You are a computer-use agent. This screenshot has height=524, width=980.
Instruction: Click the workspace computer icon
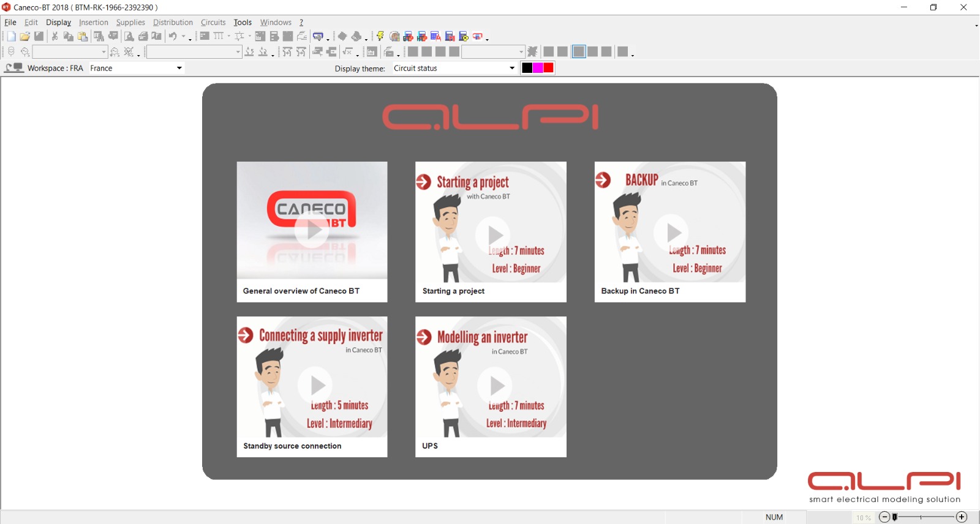14,68
